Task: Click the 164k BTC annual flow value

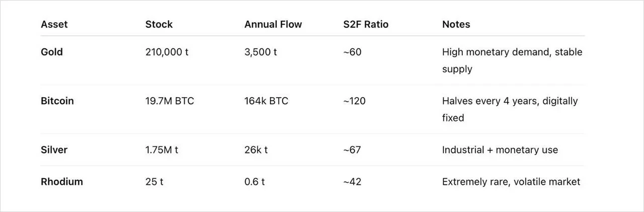Action: tap(266, 101)
